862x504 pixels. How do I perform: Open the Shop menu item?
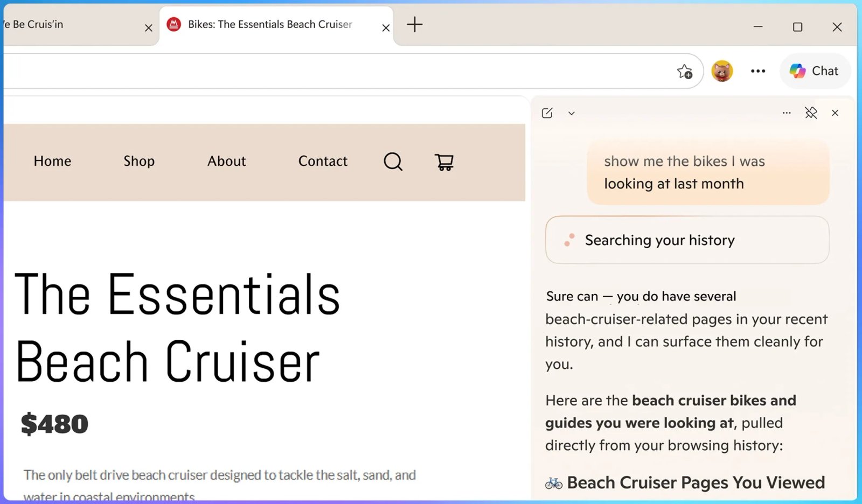[x=139, y=161]
